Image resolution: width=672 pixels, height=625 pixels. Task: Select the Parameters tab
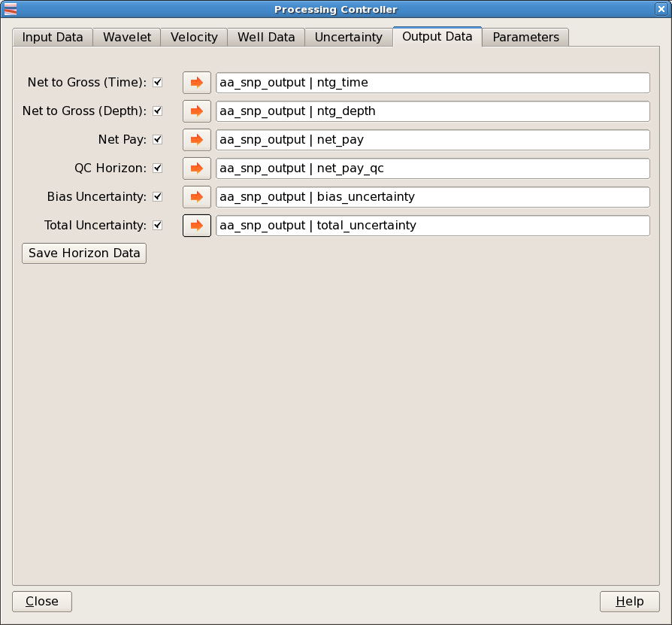[x=525, y=38]
